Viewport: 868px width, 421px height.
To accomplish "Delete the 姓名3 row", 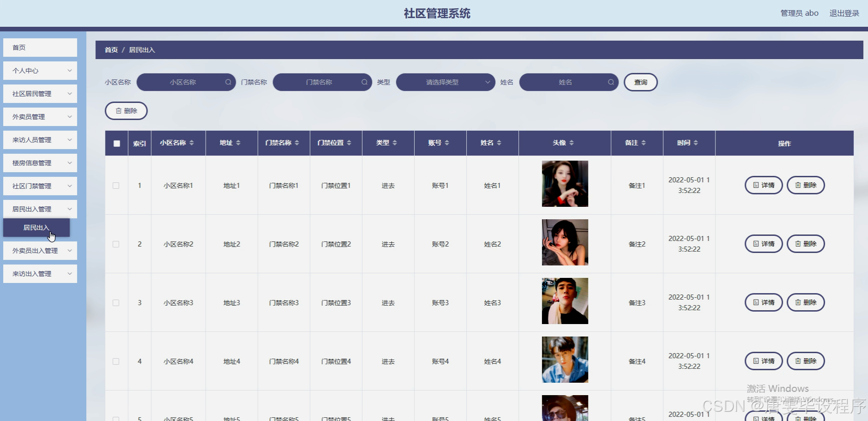I will 806,302.
